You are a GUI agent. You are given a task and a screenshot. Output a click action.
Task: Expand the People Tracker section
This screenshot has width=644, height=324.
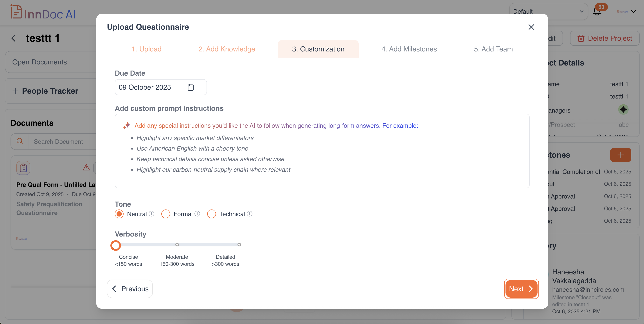pos(15,91)
